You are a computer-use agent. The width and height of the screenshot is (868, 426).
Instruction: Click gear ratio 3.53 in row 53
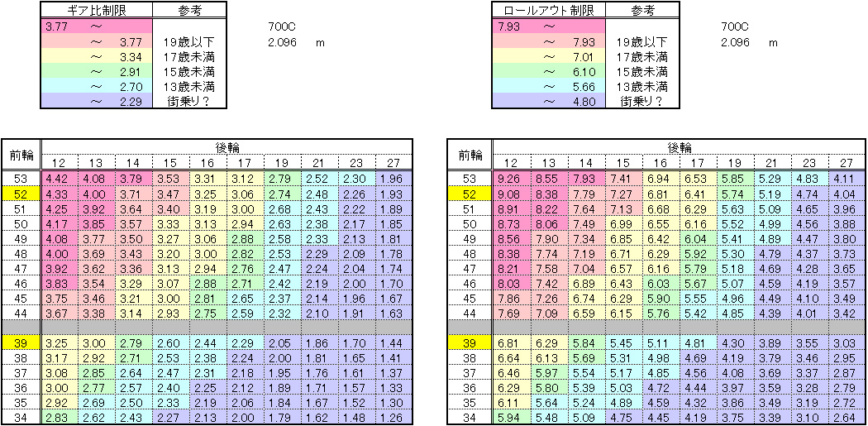point(171,179)
